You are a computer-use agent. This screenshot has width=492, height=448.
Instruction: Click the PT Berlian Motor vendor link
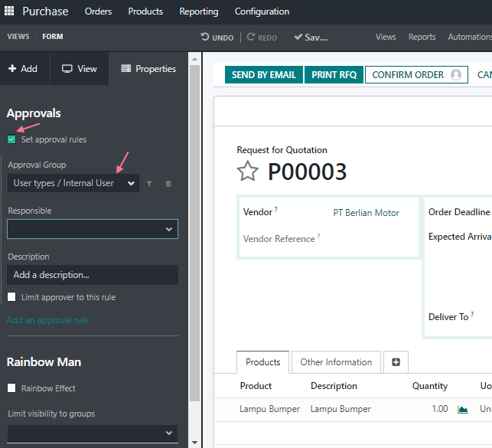click(367, 213)
